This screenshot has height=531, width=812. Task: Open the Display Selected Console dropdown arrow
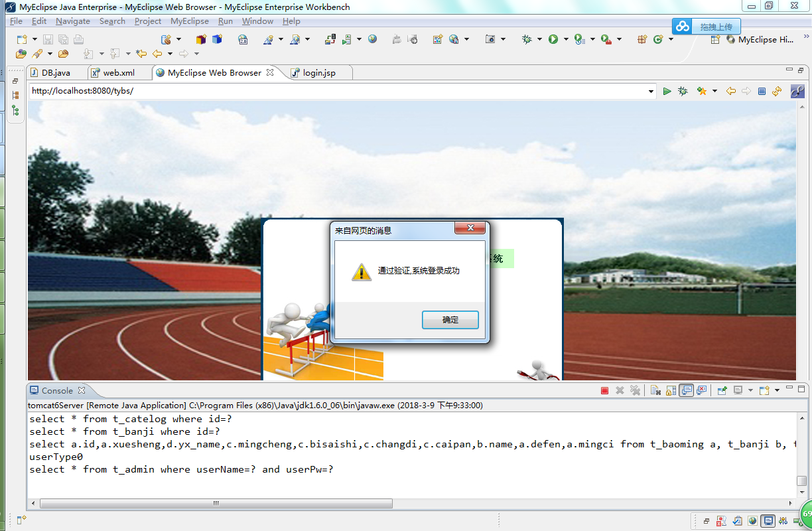click(750, 390)
